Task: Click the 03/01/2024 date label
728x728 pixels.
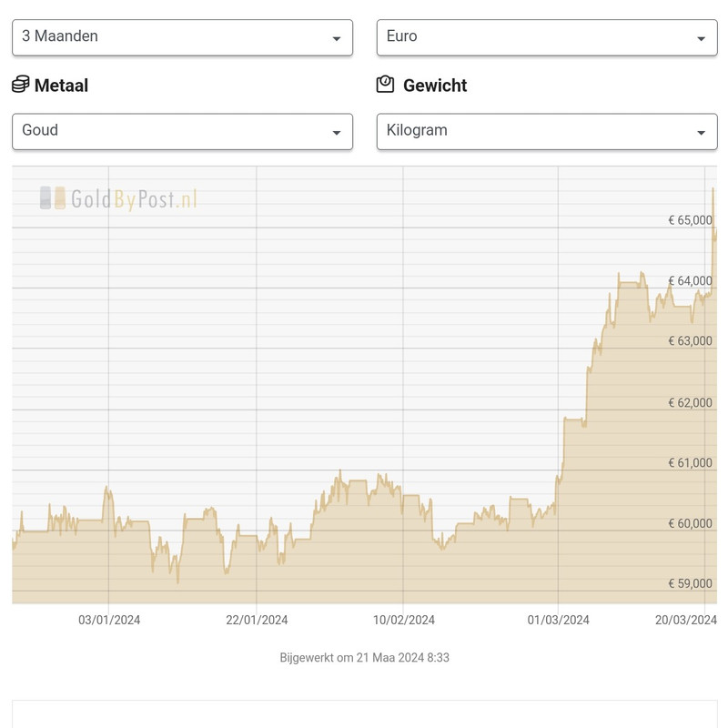Action: [x=109, y=620]
